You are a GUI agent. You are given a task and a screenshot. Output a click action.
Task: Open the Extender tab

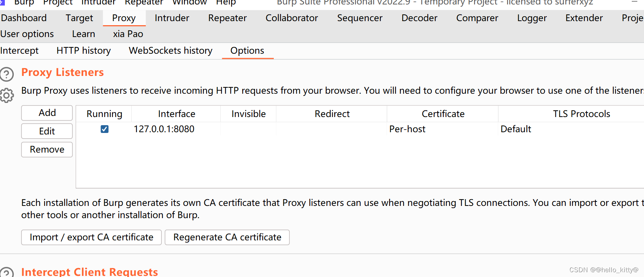(584, 18)
